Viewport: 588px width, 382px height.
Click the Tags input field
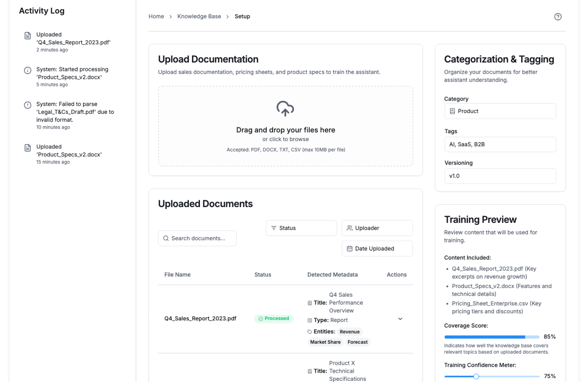[x=500, y=144]
